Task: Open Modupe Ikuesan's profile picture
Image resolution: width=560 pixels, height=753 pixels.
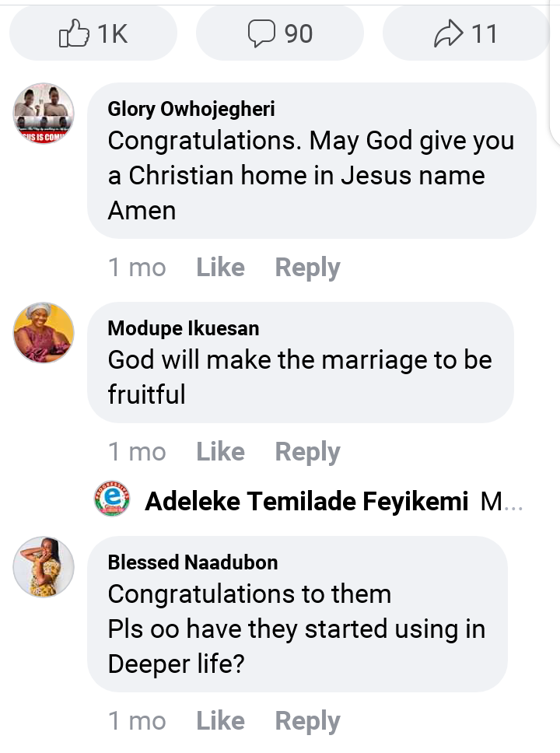Action: pos(44,333)
